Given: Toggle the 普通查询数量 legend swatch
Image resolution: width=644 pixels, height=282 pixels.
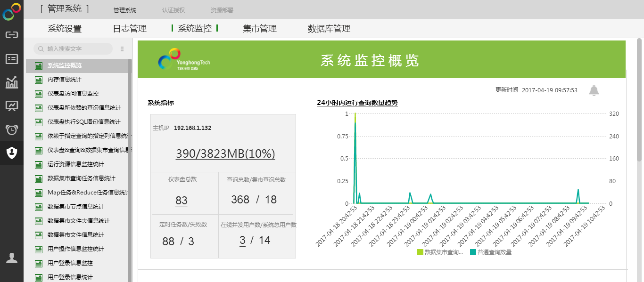Looking at the screenshot, I should 473,252.
